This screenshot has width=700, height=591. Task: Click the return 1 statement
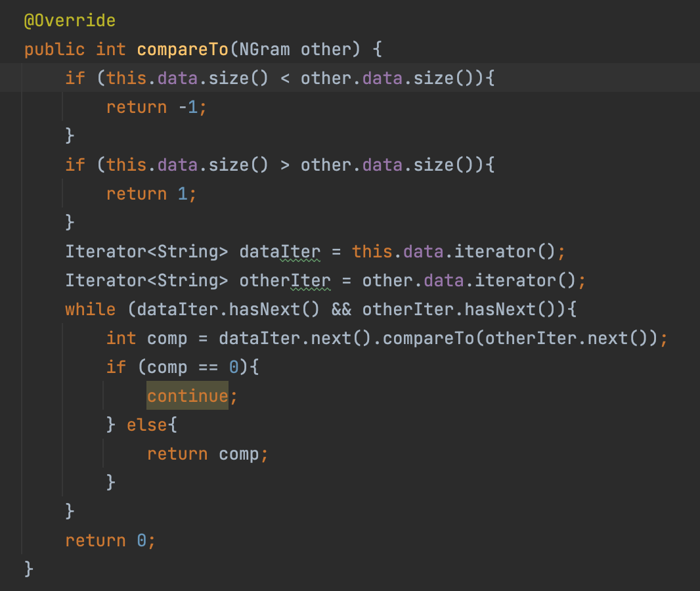pos(151,194)
